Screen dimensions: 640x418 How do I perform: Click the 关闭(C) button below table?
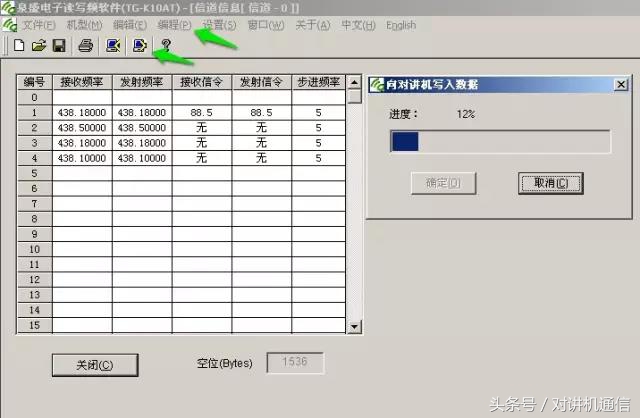click(x=95, y=365)
